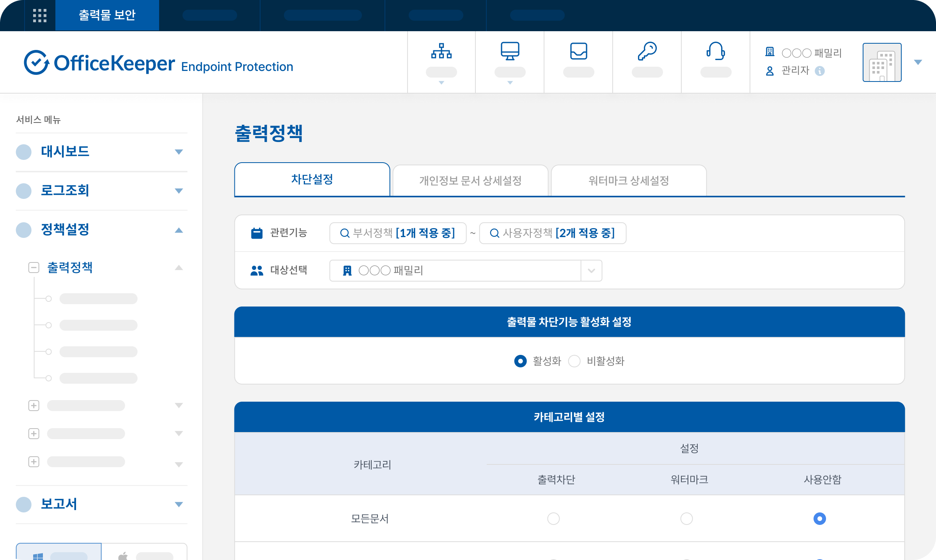Viewport: 936px width, 560px height.
Task: Select the 활성화 radio button
Action: [x=520, y=361]
